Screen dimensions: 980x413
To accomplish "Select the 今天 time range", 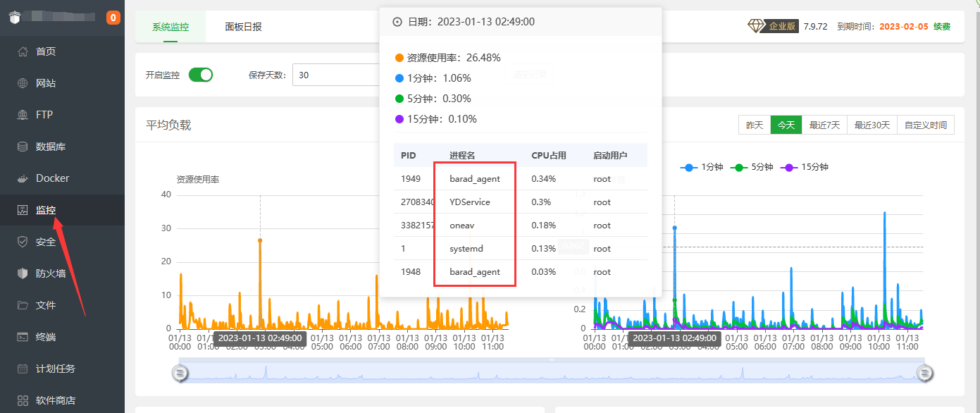I will pyautogui.click(x=786, y=125).
